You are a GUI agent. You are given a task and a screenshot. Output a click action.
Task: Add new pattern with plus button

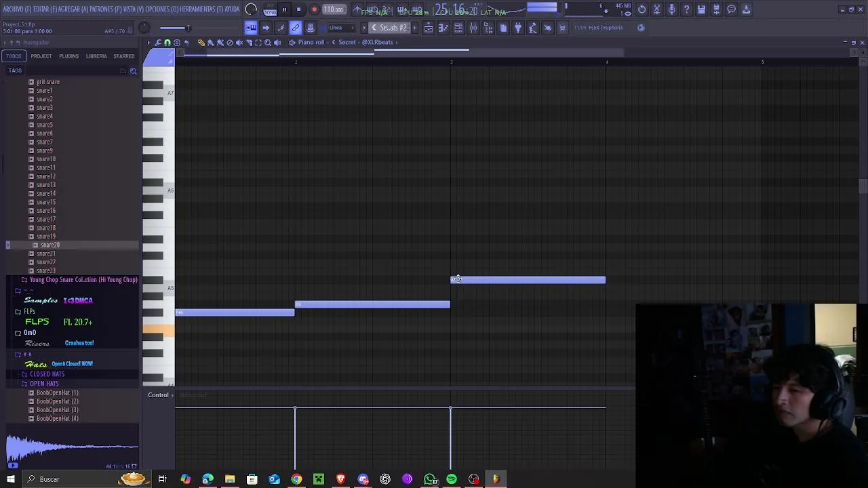coord(414,28)
